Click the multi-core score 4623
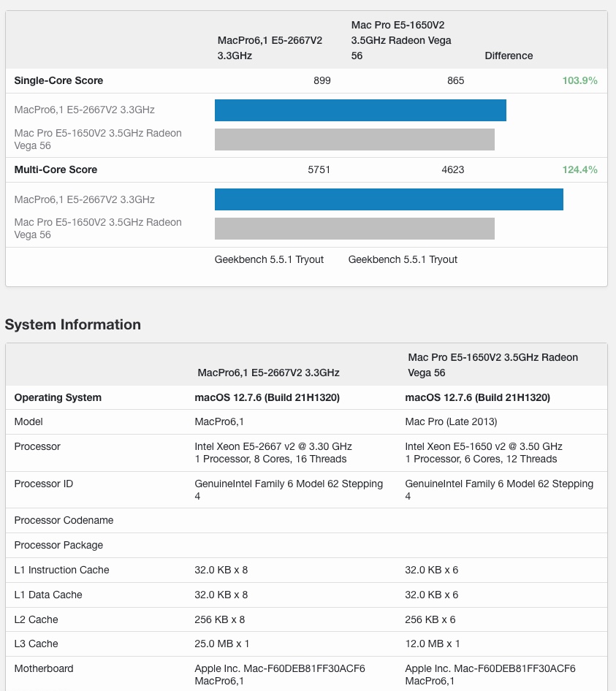Screen dimensions: 616x691 (x=454, y=169)
